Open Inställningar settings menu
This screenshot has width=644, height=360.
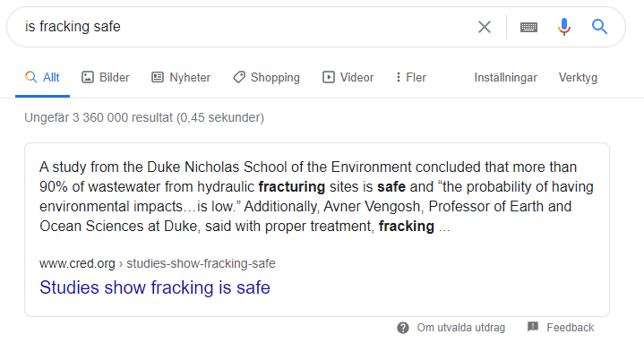point(505,78)
